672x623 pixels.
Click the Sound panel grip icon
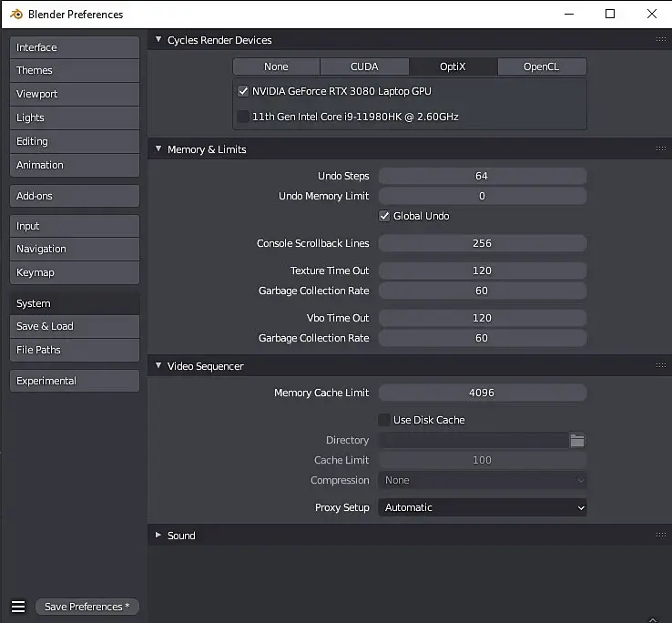[x=661, y=536]
